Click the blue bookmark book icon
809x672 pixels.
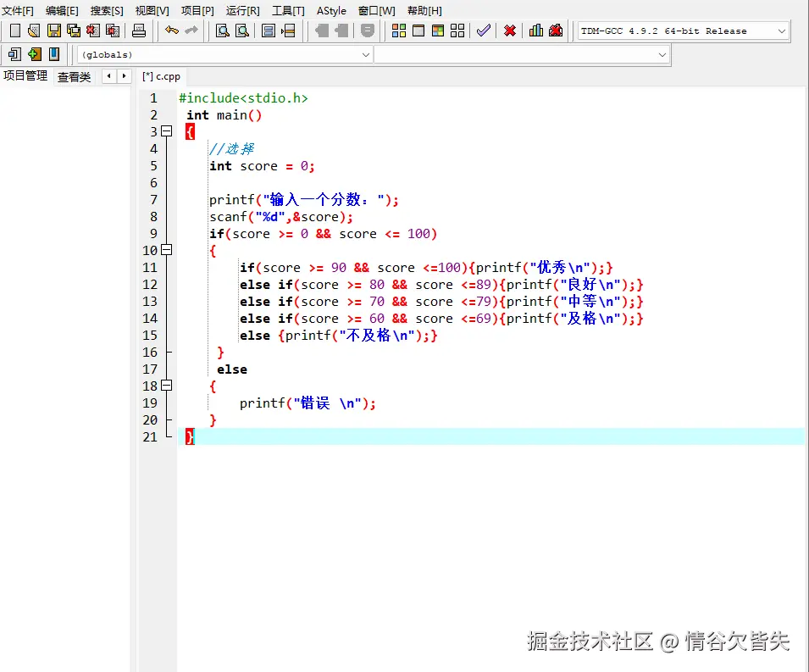[54, 54]
